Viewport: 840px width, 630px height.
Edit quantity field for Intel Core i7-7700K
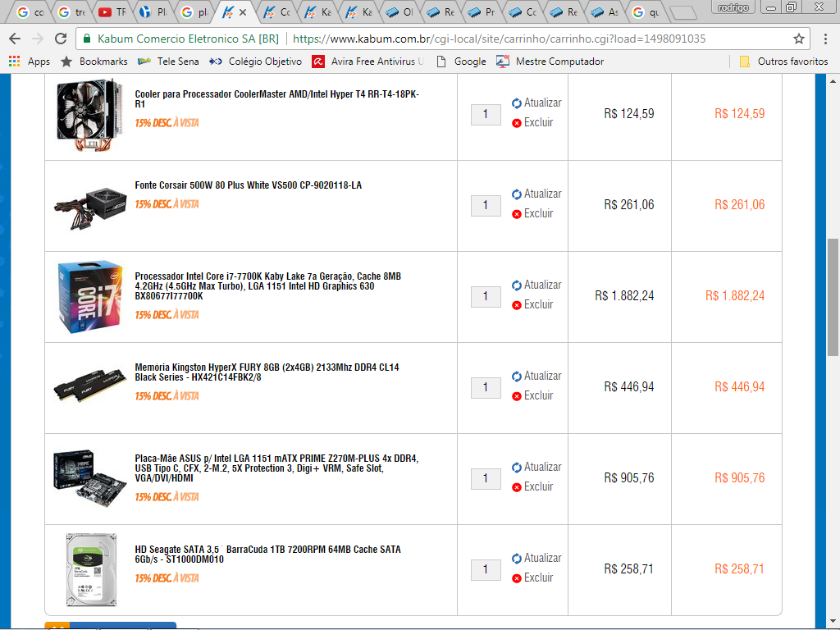(x=486, y=296)
